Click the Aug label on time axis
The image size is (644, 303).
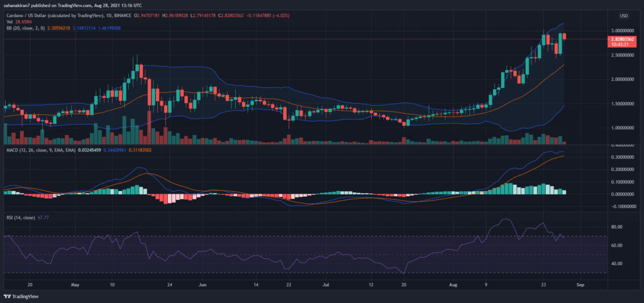coord(453,284)
